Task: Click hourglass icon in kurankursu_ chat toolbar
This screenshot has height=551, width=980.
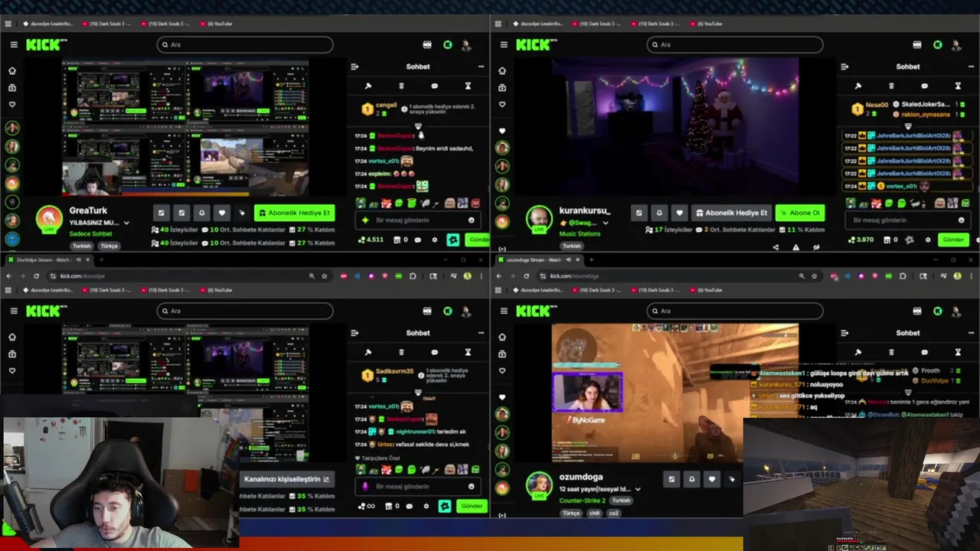Action: pyautogui.click(x=958, y=86)
